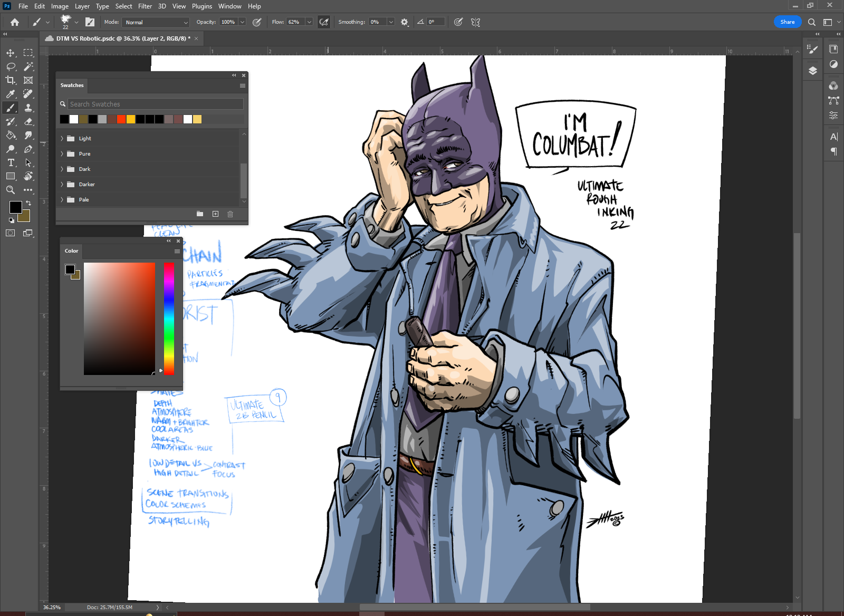Viewport: 844px width, 616px height.
Task: Select the Smudge tool
Action: click(x=28, y=135)
